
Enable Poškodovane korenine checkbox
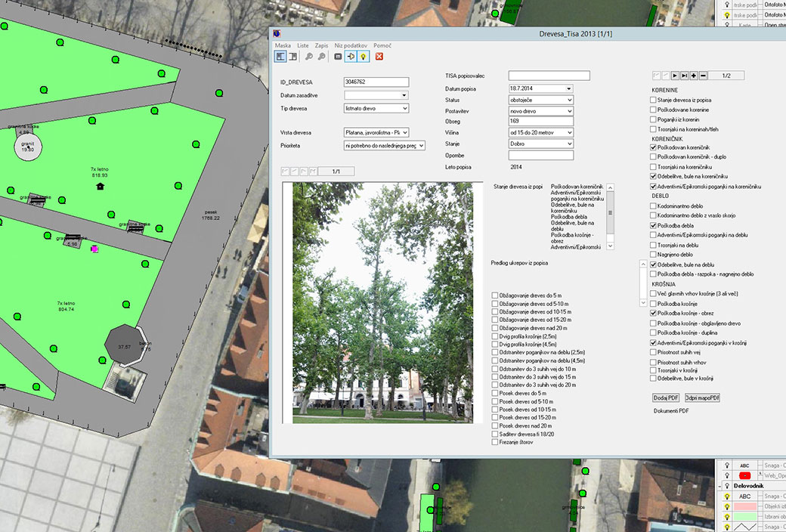(x=654, y=110)
